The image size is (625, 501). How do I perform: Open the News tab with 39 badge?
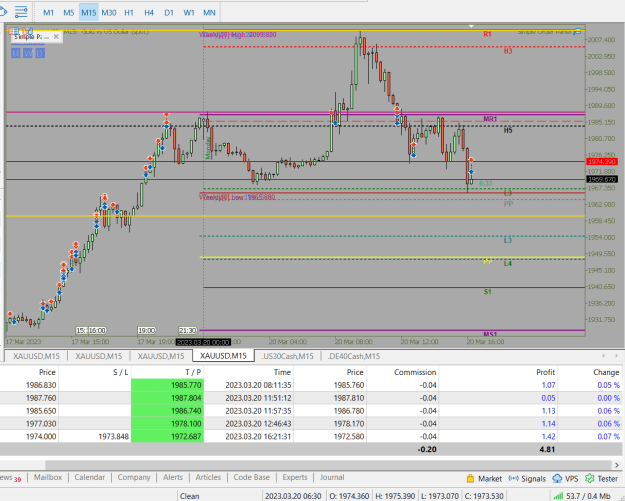(x=11, y=477)
